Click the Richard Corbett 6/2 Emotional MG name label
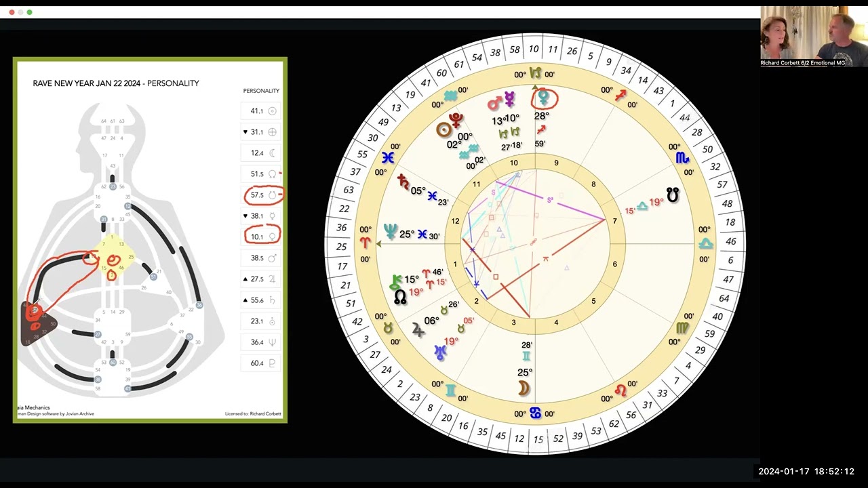The height and width of the screenshot is (488, 868). [803, 62]
